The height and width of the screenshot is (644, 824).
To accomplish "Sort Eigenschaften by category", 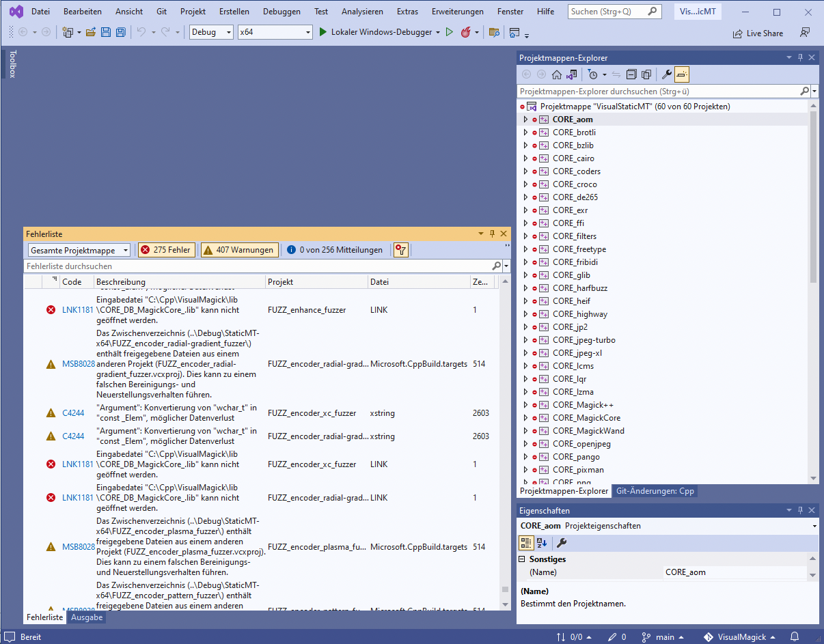I will (526, 543).
